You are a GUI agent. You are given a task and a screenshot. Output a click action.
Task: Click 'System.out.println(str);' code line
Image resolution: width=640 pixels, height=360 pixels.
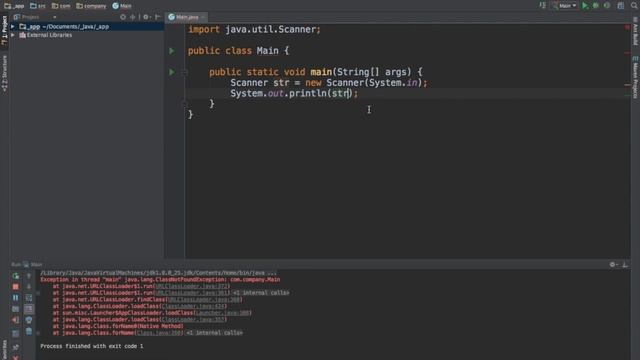tap(294, 93)
